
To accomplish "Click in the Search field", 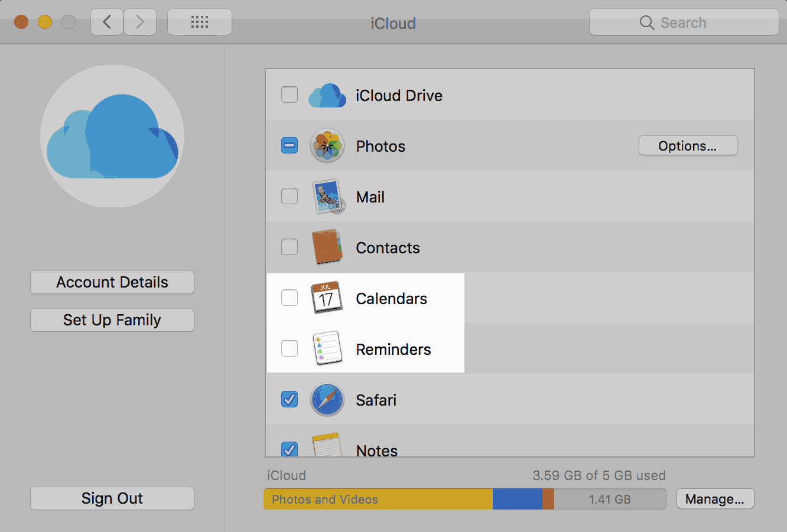I will pos(684,22).
